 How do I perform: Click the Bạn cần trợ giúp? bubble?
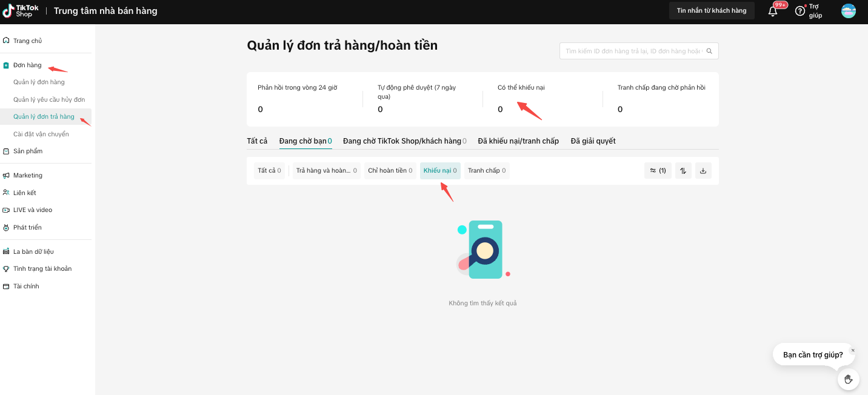[813, 354]
